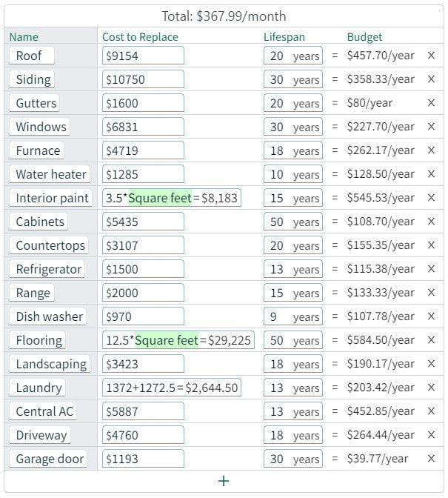Delete the Roof row
Viewport: 448px width, 498px height.
tap(431, 56)
